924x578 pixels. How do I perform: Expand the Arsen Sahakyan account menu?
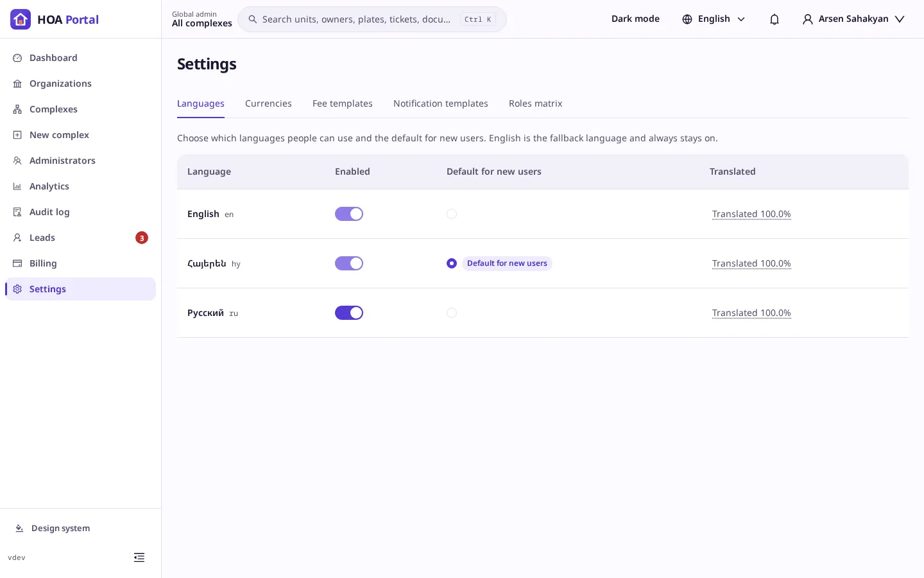[853, 19]
